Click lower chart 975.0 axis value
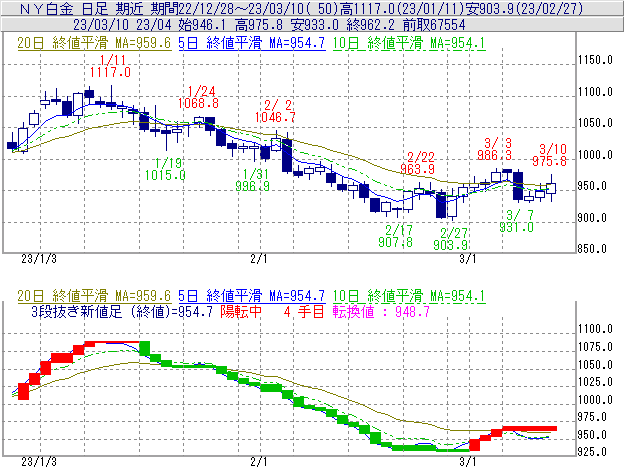624x475 pixels. pyautogui.click(x=592, y=417)
